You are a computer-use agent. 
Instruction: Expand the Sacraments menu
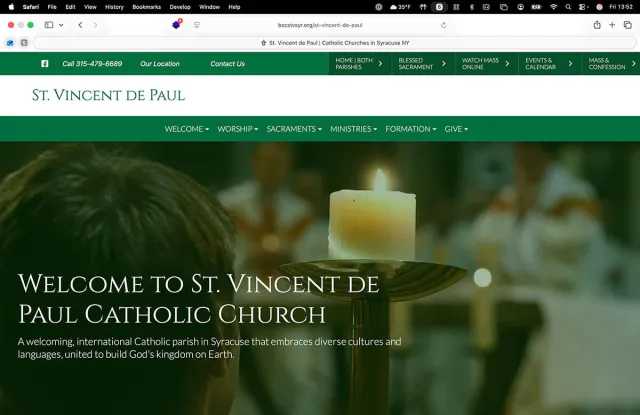(x=294, y=129)
